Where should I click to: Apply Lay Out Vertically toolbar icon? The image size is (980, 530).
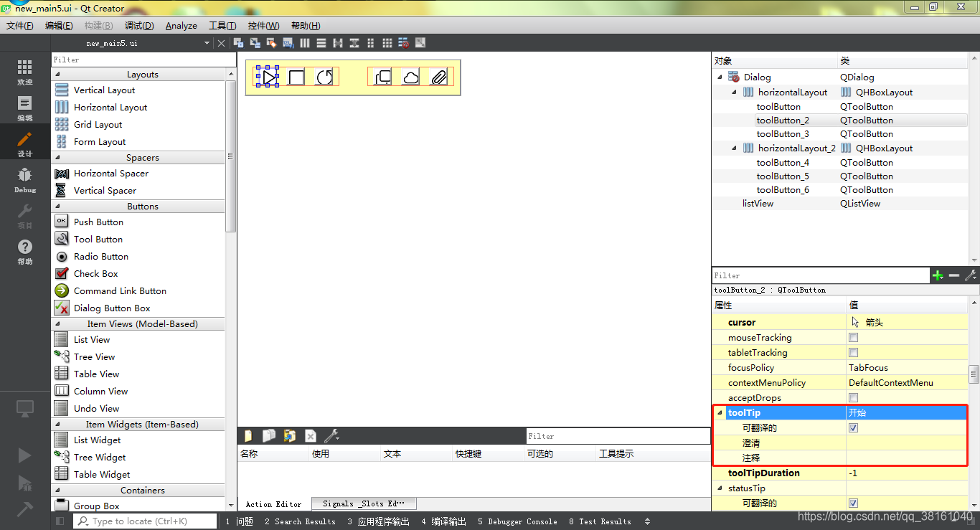[x=321, y=43]
